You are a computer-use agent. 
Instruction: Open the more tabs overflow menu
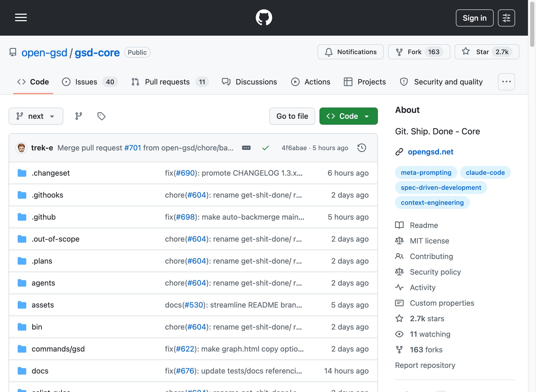tap(506, 82)
